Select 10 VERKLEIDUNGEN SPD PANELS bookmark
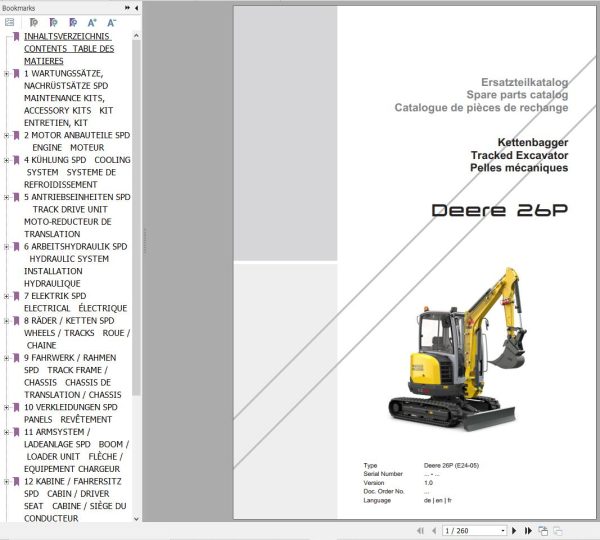 [71, 413]
